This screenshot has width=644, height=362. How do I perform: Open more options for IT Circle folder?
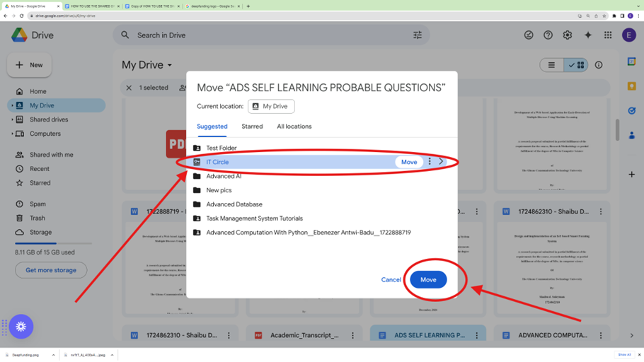point(430,162)
